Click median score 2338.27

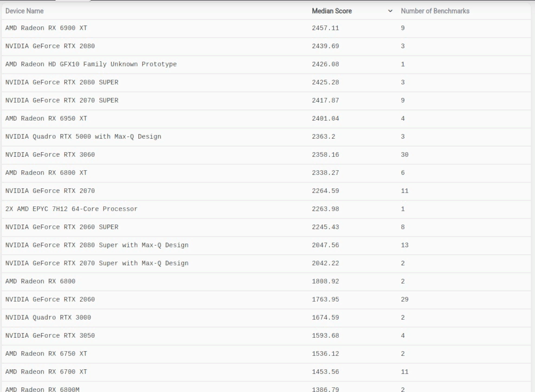click(326, 173)
